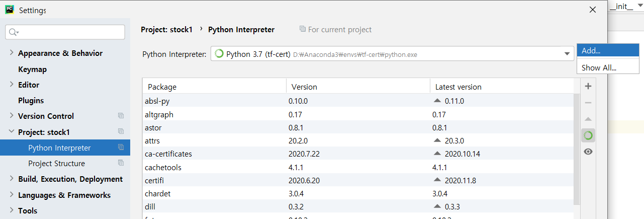Viewport: 644px width, 219px height.
Task: Click version 4.1.1 cell for cachetools
Action: 296,167
